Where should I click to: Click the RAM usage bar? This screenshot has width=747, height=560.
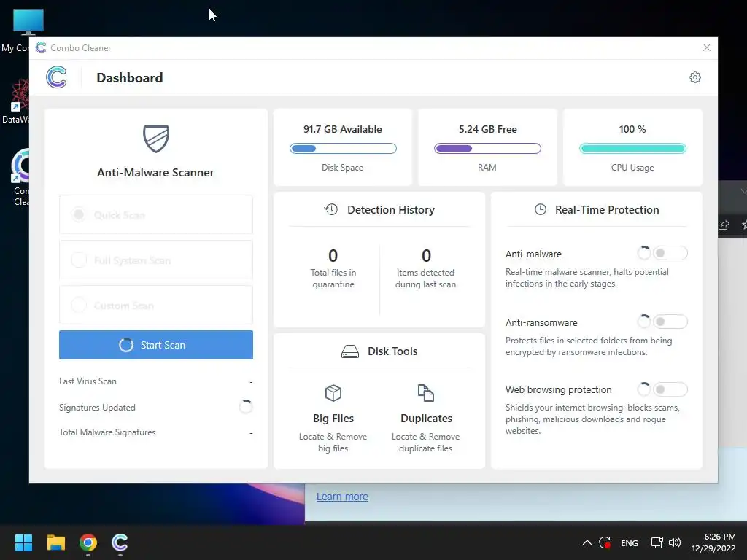pos(487,149)
